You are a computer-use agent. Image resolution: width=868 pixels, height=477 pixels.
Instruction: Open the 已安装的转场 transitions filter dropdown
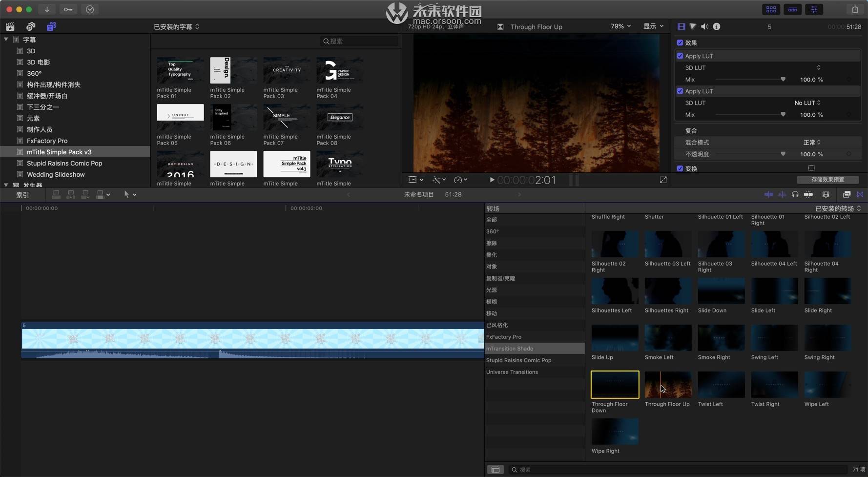tap(838, 208)
